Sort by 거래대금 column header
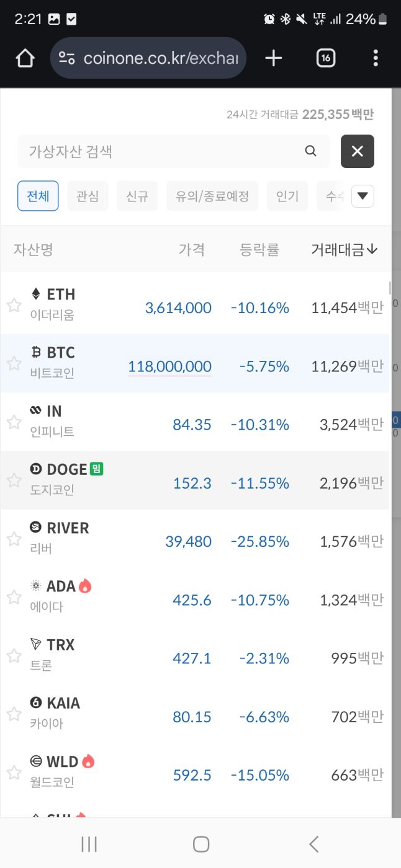Image resolution: width=401 pixels, height=868 pixels. pos(344,249)
